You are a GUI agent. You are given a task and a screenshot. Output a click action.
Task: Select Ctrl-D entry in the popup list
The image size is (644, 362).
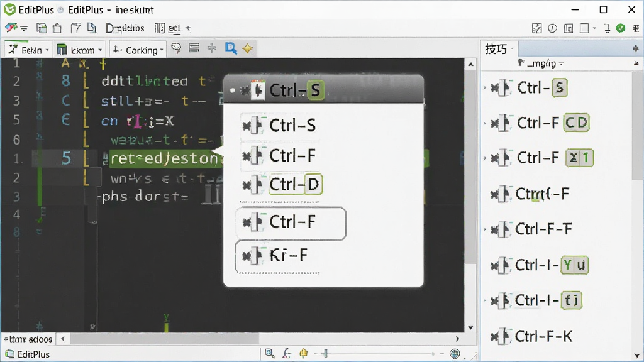click(282, 185)
